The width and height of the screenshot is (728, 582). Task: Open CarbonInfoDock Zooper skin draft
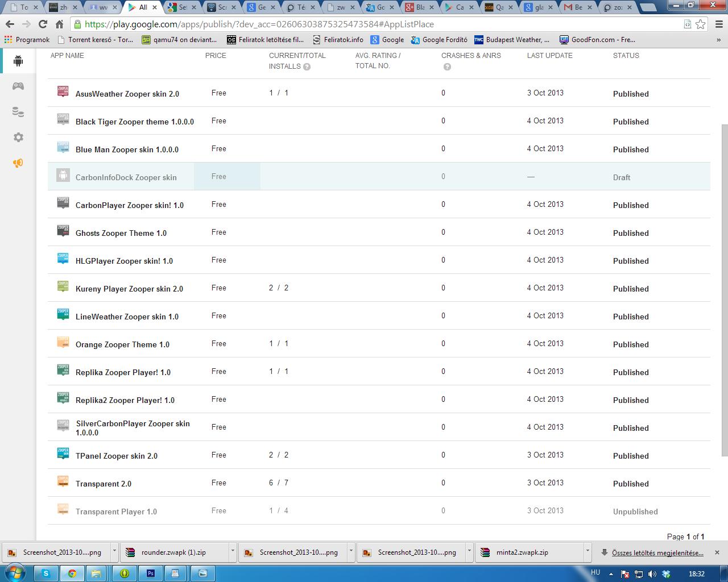pyautogui.click(x=126, y=177)
